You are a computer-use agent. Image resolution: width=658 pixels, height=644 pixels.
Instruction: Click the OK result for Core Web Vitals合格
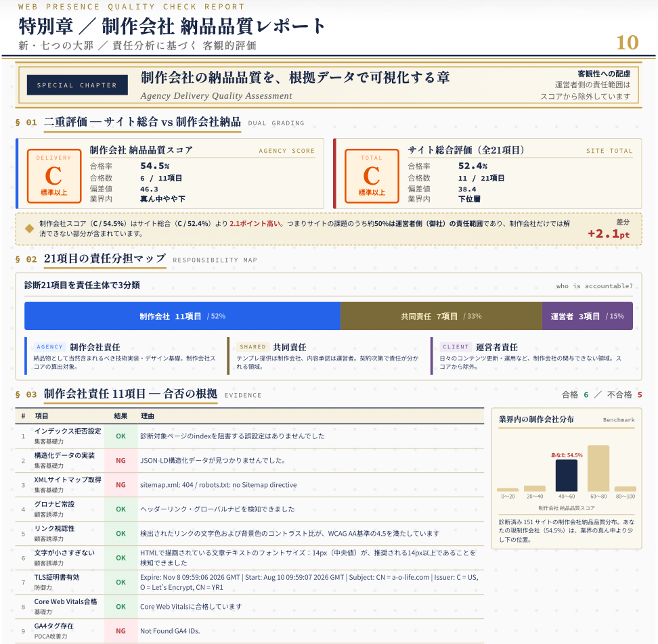pos(121,606)
